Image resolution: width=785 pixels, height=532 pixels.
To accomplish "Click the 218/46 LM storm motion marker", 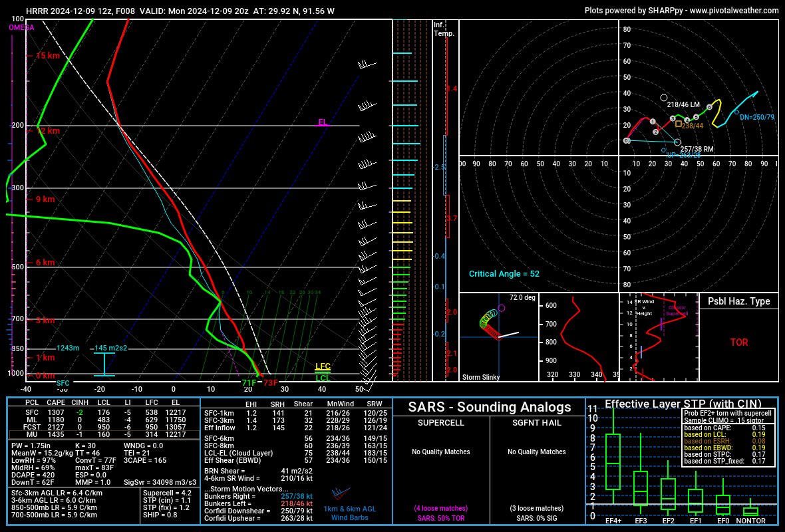I will (663, 98).
